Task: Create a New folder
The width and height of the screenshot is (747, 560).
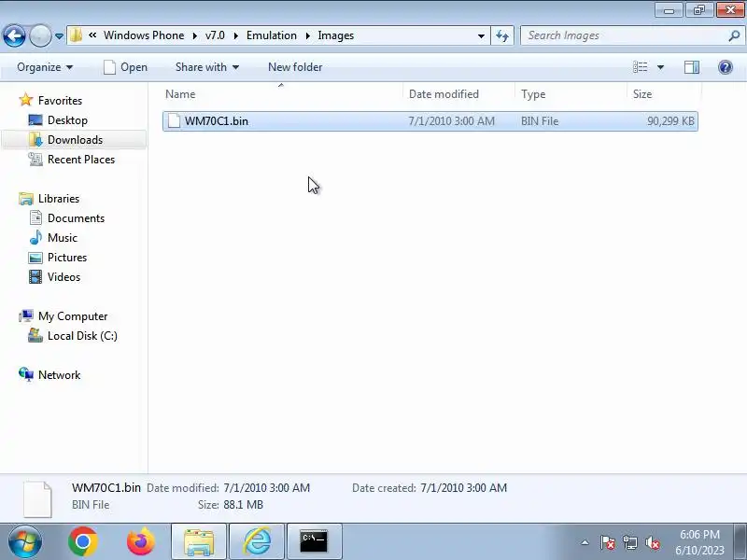Action: (295, 67)
